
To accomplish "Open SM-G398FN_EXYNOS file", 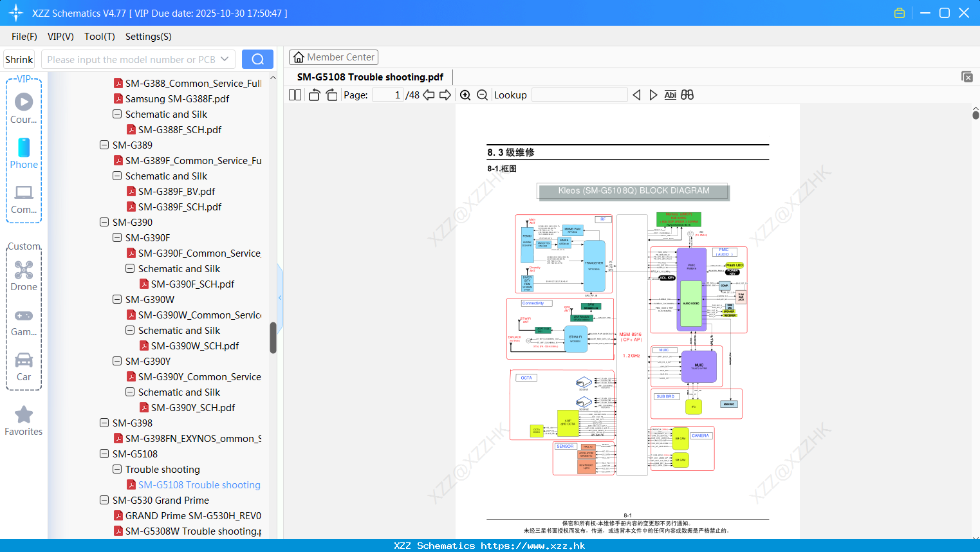I will (193, 438).
